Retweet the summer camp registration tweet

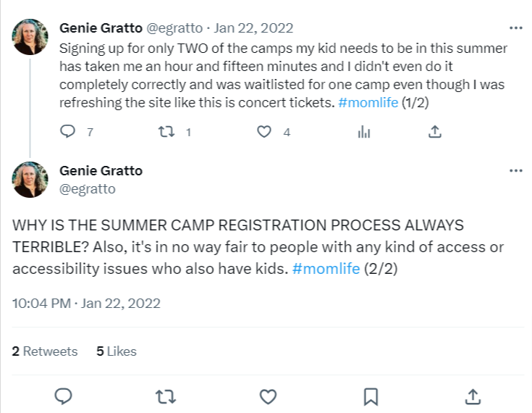166,396
